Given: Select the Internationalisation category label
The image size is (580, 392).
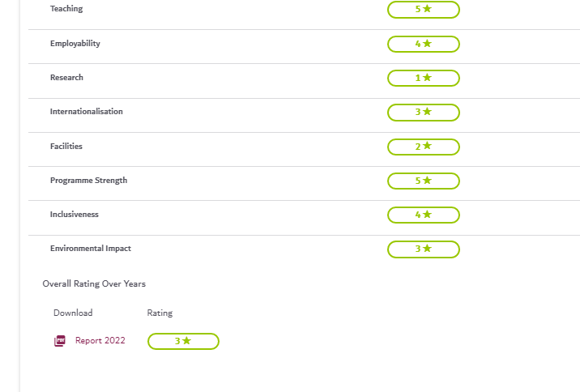Looking at the screenshot, I should click(87, 112).
